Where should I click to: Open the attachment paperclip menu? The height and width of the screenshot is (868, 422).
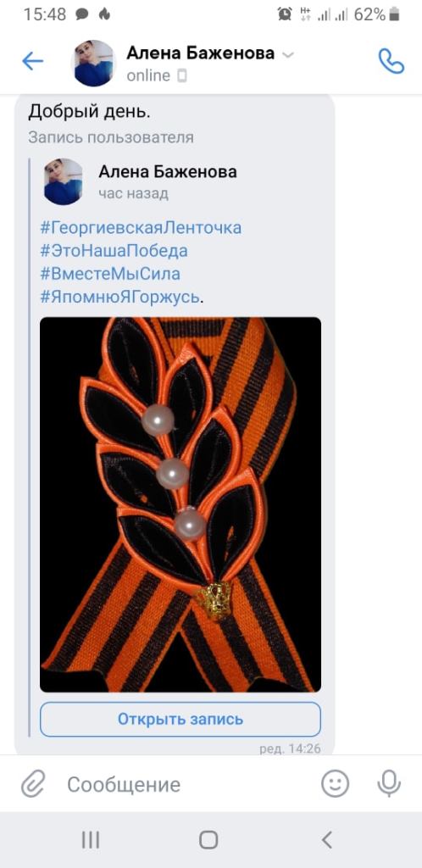pyautogui.click(x=33, y=784)
